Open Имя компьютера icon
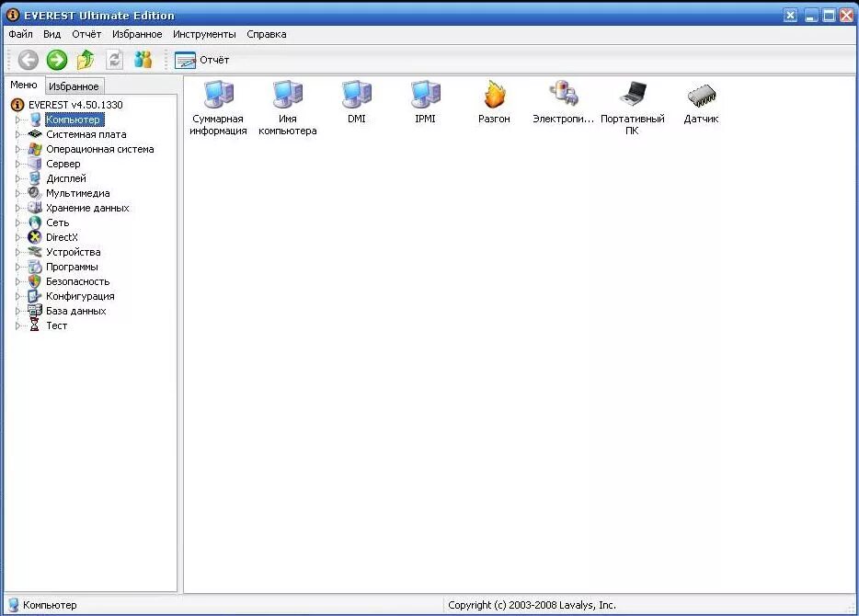The height and width of the screenshot is (616, 859). (x=288, y=108)
